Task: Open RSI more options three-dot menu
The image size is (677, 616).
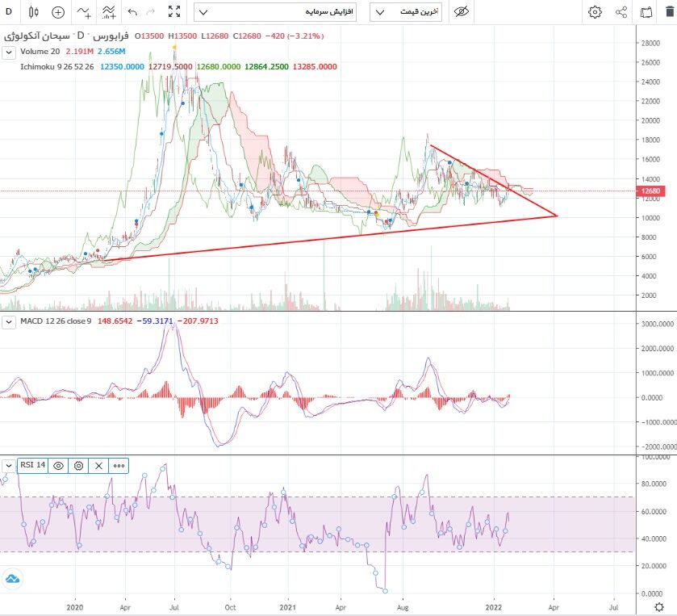Action: click(x=119, y=466)
